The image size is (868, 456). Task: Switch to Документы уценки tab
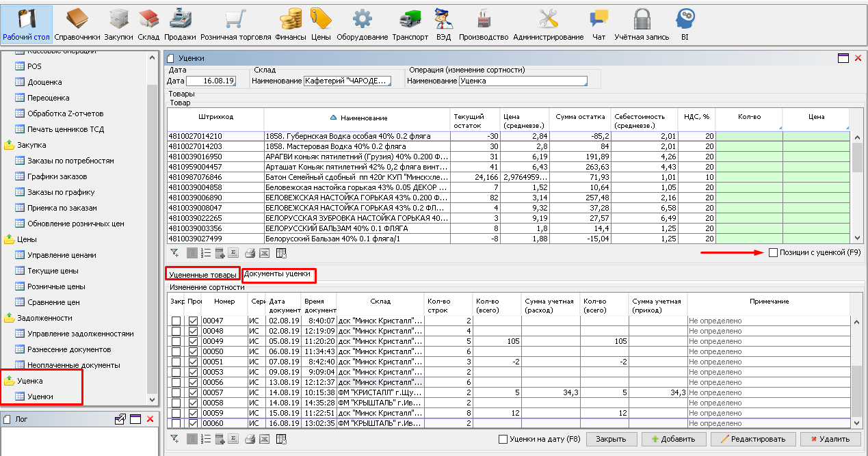click(x=277, y=274)
